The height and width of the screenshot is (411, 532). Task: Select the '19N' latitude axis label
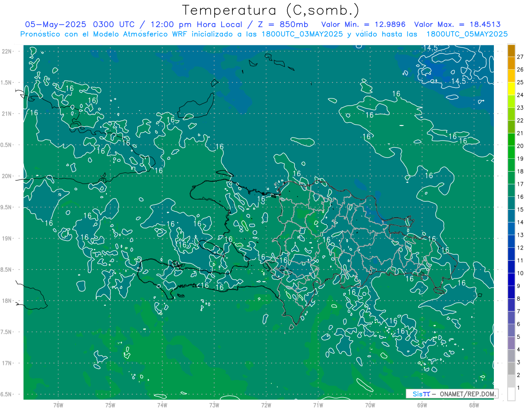click(x=7, y=238)
